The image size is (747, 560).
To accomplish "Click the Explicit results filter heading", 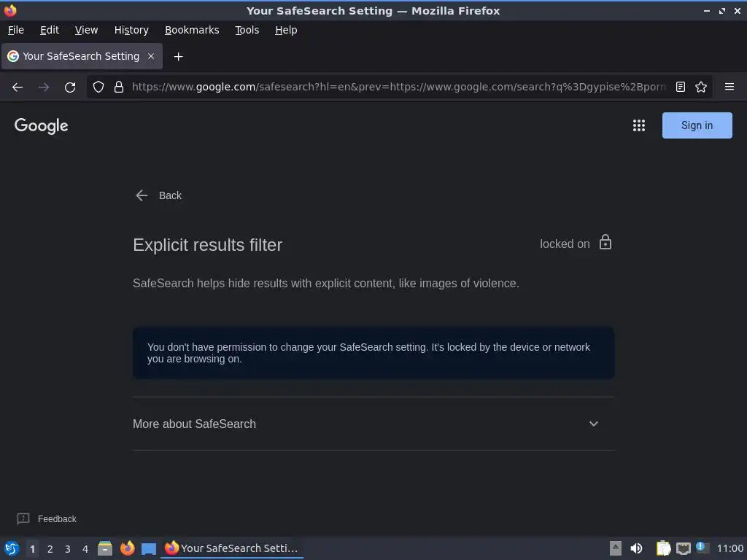I will (208, 245).
